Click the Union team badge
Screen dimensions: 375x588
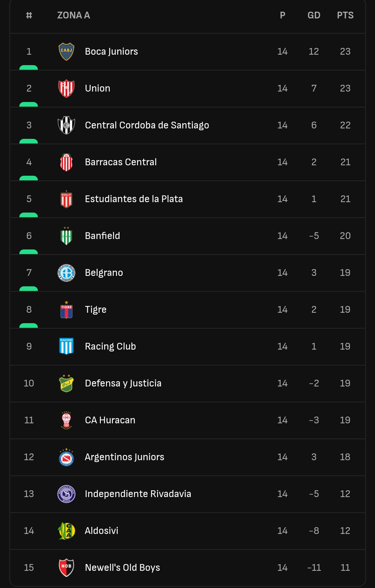(66, 88)
